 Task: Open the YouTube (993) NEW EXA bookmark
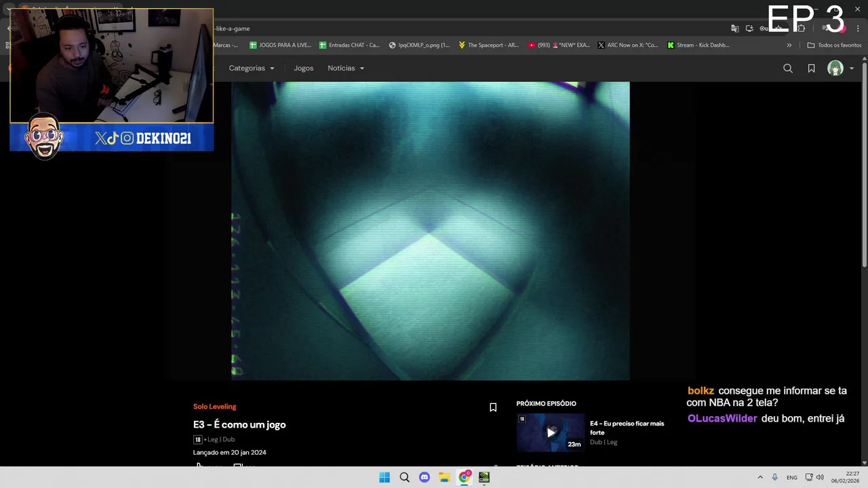559,45
